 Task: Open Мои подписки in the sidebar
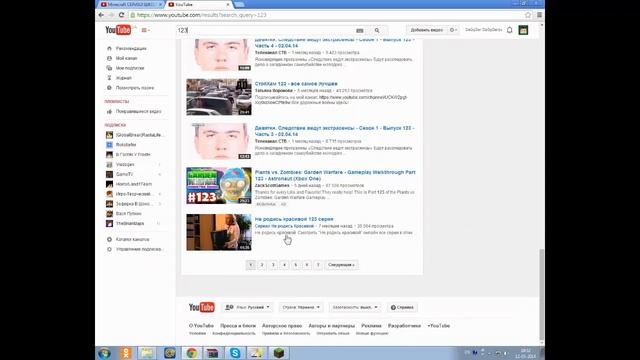point(130,68)
